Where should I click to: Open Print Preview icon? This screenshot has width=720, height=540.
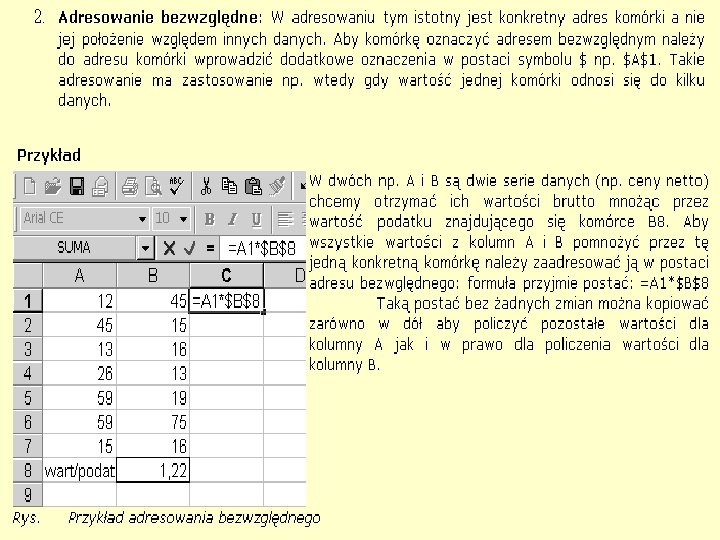(153, 186)
